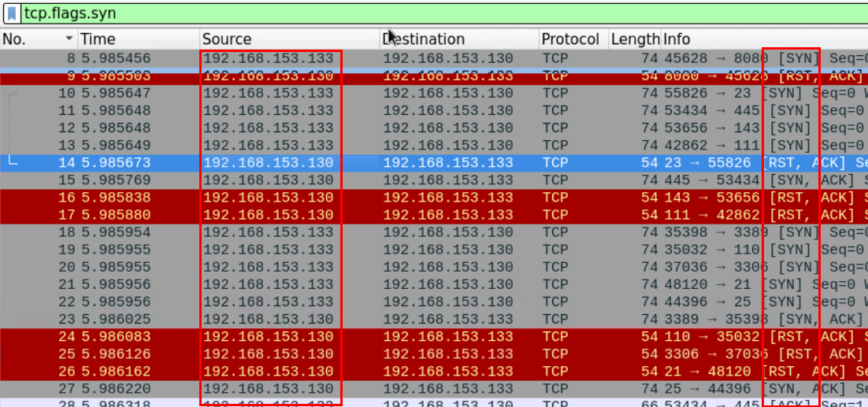Image resolution: width=868 pixels, height=407 pixels.
Task: Select packet 17 at time 5.985880
Action: pyautogui.click(x=433, y=215)
